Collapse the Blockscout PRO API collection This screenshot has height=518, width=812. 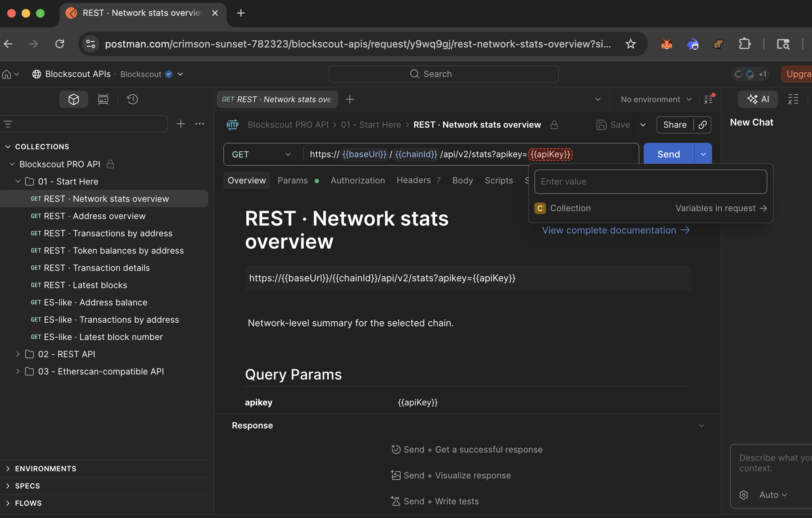click(12, 164)
